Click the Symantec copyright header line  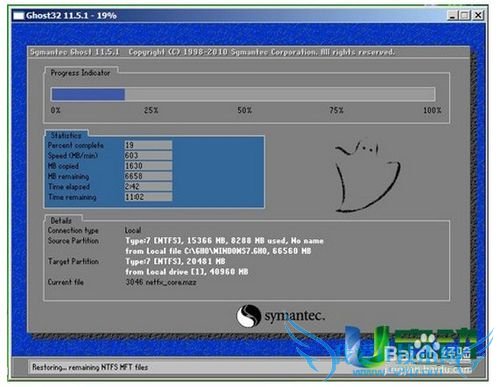click(212, 52)
